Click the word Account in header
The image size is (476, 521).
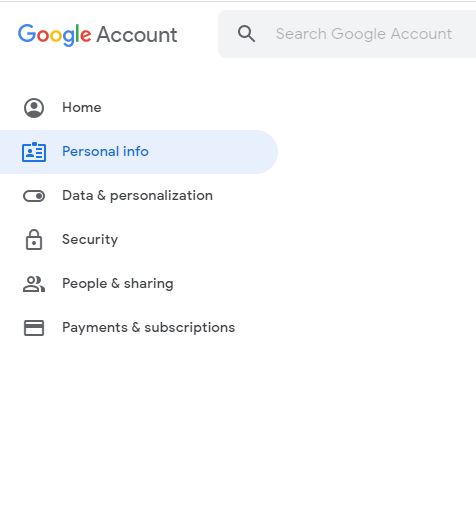pyautogui.click(x=137, y=35)
